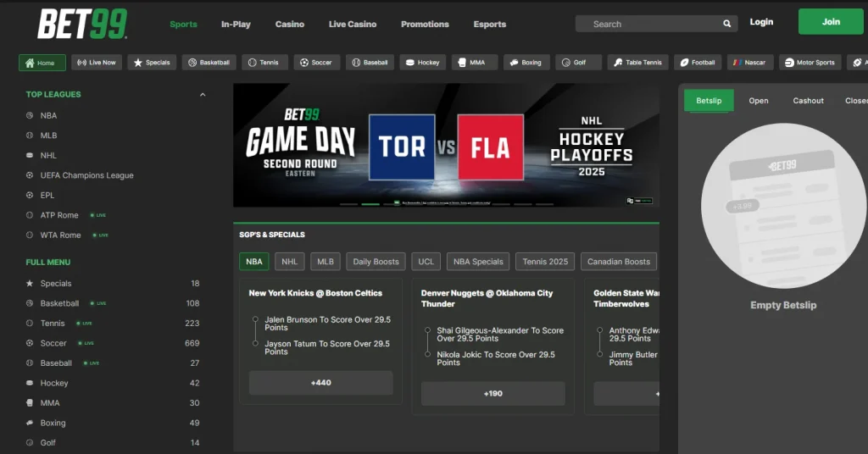Switch to the Cashout tab

(x=808, y=101)
